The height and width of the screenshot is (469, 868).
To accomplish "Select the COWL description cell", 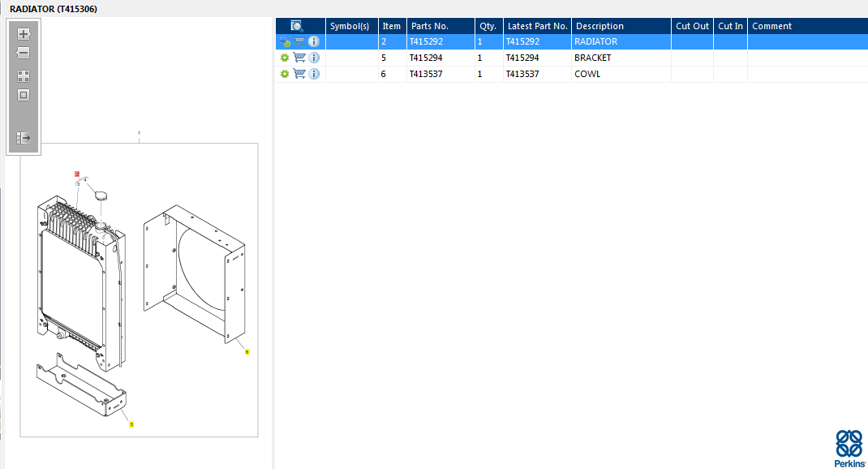I will 587,74.
